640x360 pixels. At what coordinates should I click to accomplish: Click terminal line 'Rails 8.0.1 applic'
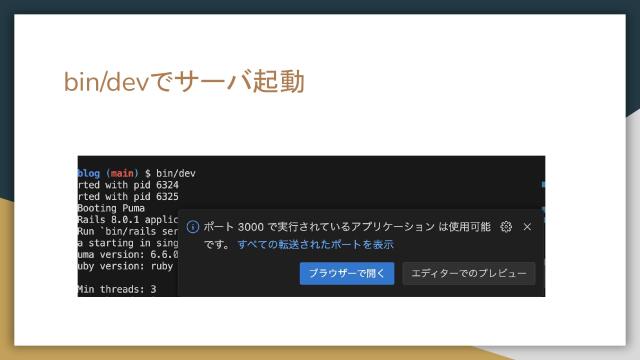click(x=128, y=220)
